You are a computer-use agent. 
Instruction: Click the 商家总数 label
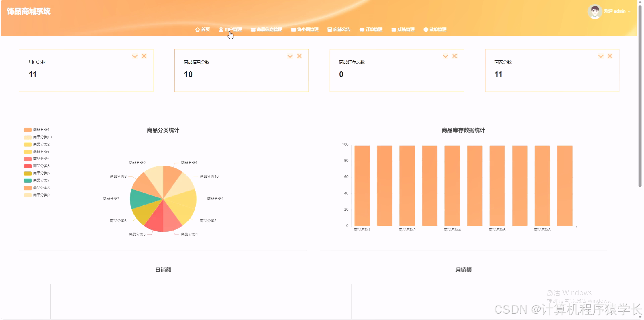pos(503,62)
